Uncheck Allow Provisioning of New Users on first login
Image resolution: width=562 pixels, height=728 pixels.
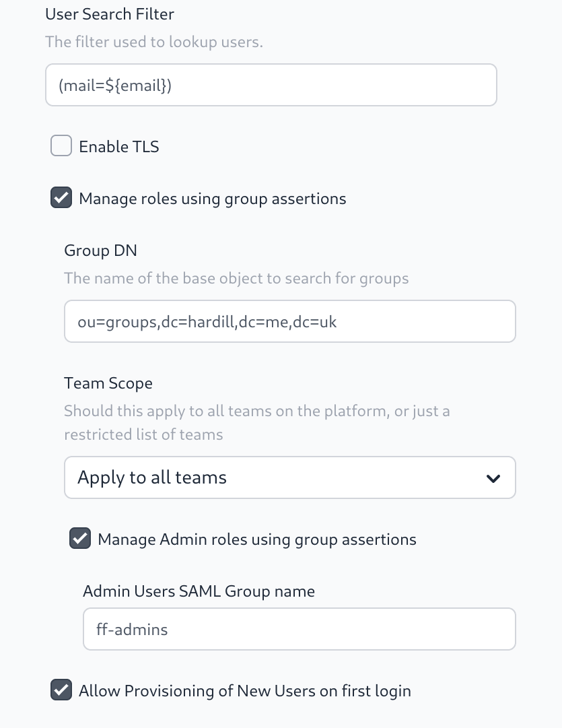[x=61, y=690]
